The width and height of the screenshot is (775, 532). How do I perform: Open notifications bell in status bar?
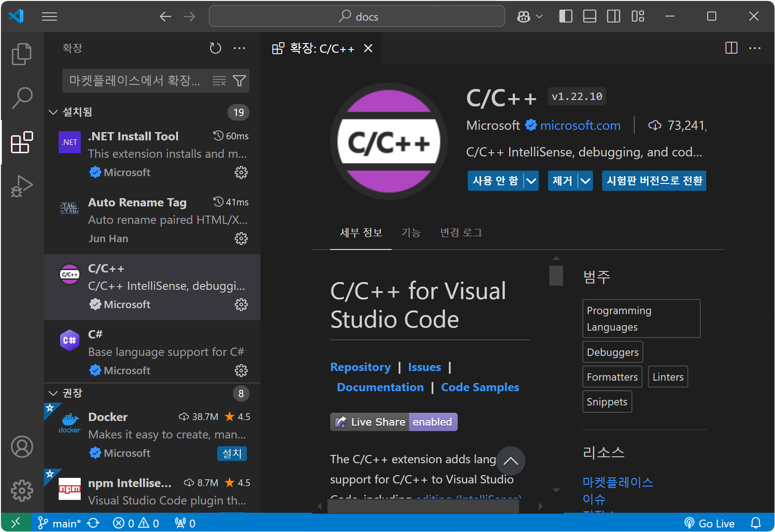[x=756, y=523]
